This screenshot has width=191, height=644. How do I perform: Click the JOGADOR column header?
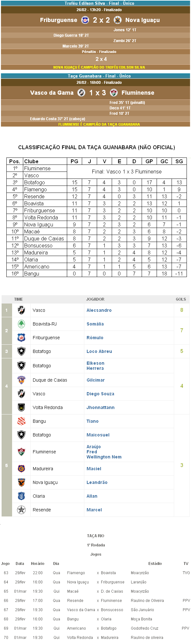click(95, 299)
